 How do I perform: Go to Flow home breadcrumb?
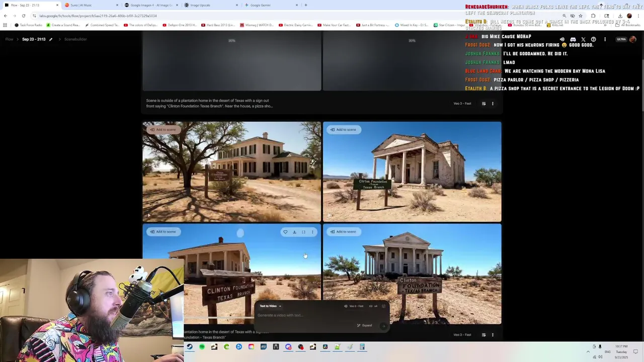click(x=9, y=39)
